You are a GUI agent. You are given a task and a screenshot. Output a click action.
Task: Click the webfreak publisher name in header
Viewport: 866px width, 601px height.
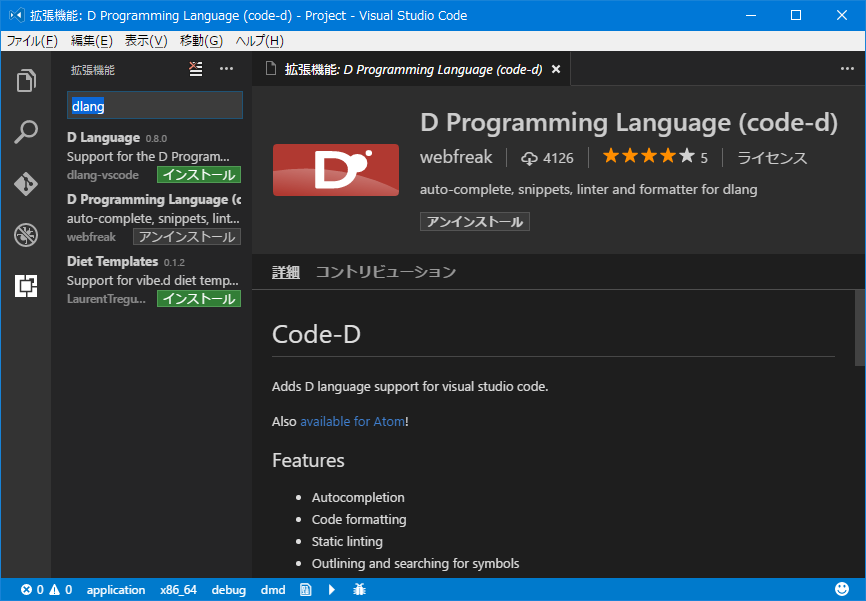pos(456,157)
